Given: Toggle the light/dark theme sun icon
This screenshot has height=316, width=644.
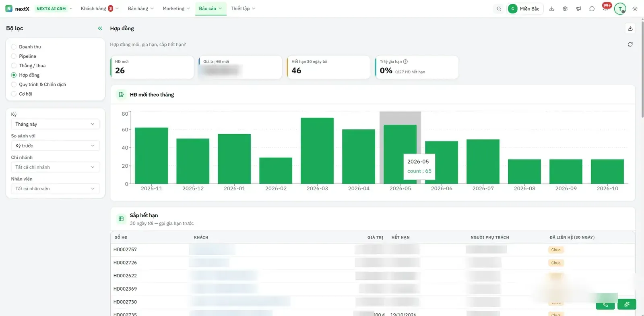Looking at the screenshot, I should click(635, 8).
